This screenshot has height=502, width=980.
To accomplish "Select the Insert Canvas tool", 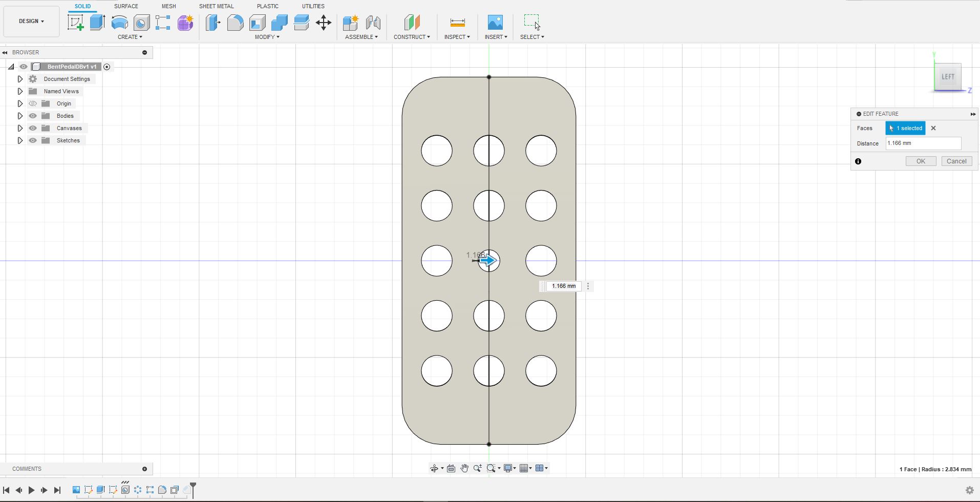I will pyautogui.click(x=495, y=23).
